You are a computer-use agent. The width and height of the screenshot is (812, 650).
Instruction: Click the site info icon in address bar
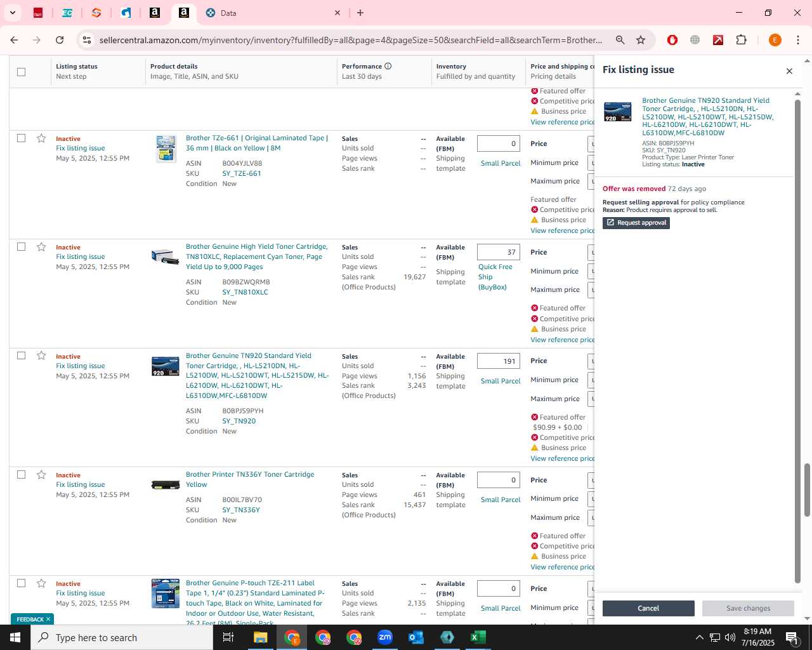point(86,40)
